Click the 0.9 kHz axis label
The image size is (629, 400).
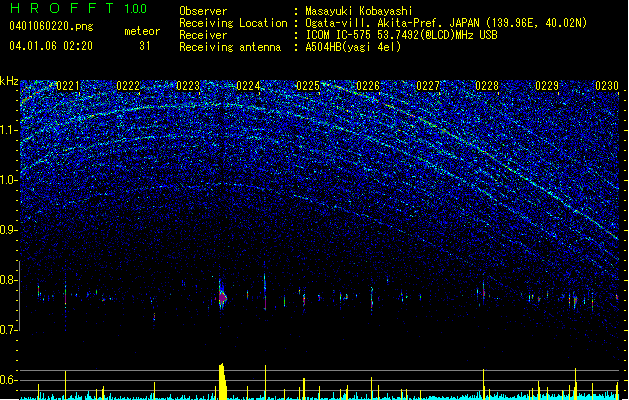pos(9,230)
